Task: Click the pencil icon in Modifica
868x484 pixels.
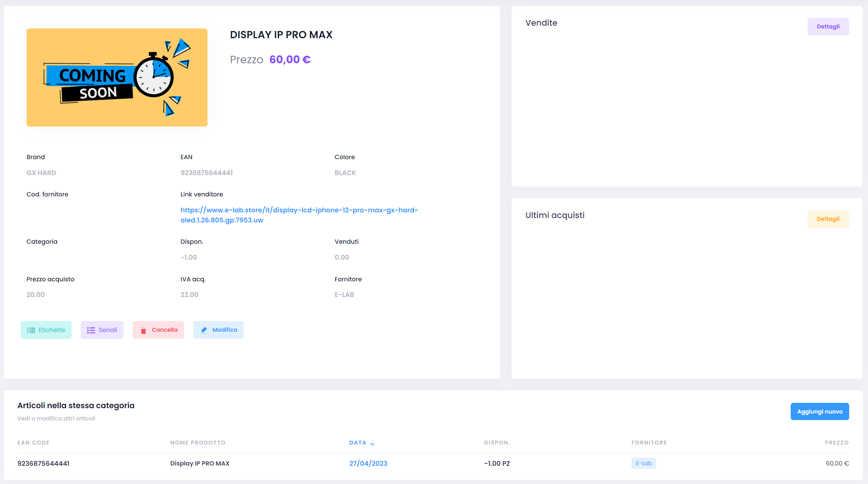Action: pos(204,330)
